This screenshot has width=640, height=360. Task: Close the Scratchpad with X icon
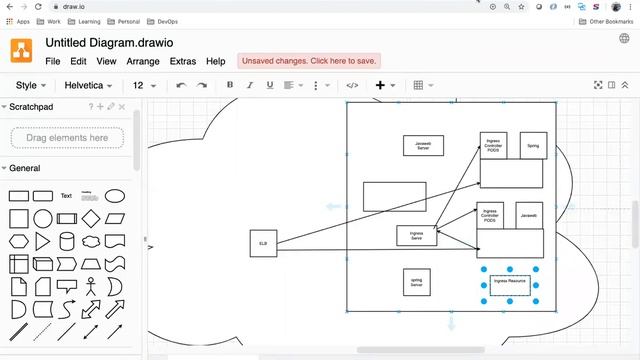coord(122,107)
